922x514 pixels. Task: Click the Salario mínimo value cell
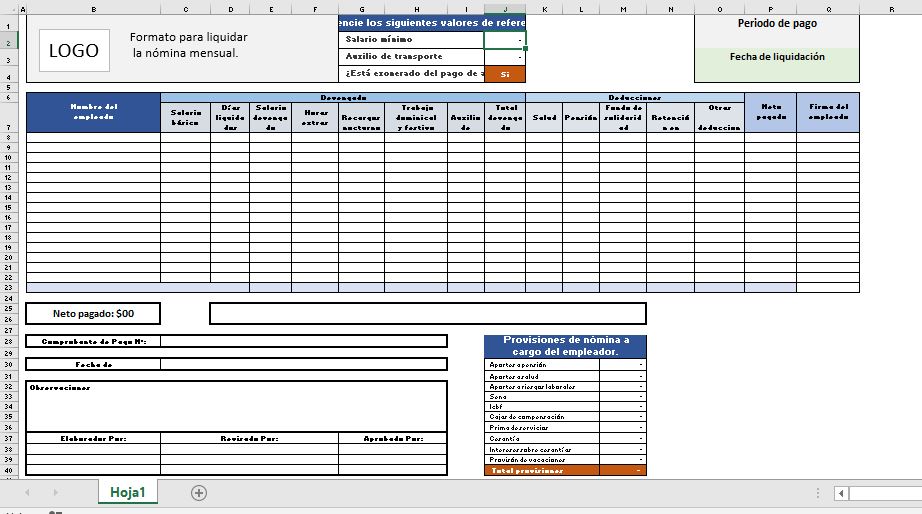click(x=505, y=40)
